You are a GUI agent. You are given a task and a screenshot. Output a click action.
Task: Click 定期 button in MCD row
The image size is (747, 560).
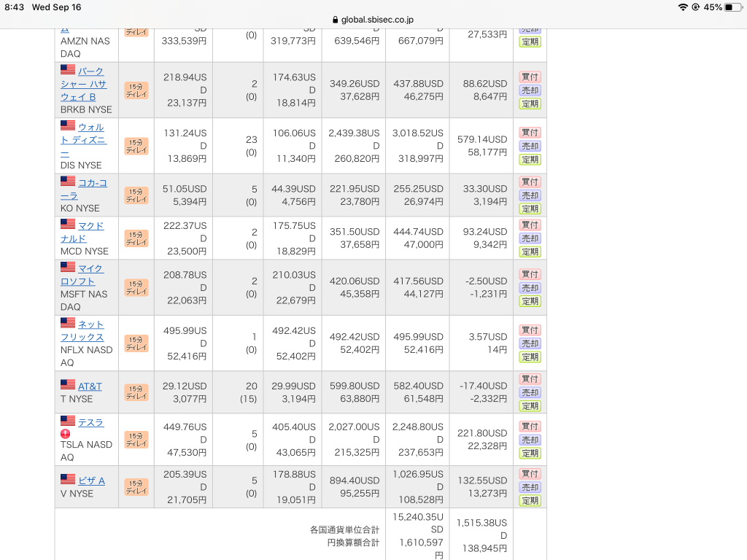click(x=530, y=252)
